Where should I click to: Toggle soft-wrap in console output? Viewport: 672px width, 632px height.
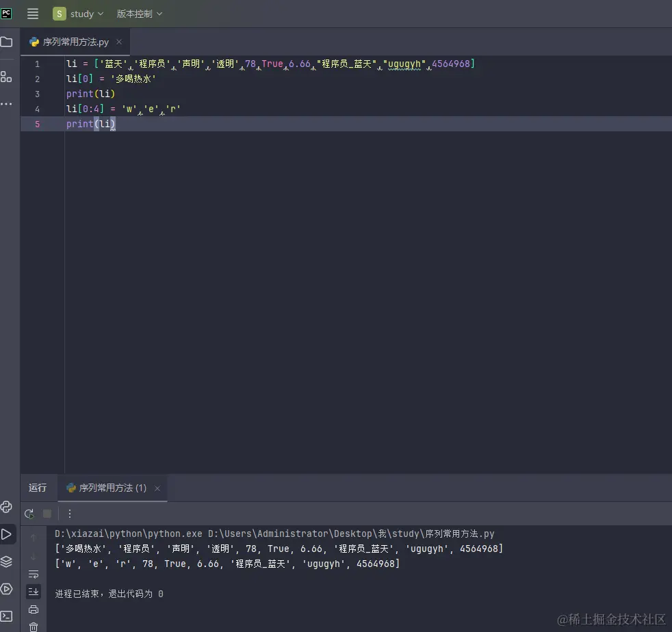(34, 574)
